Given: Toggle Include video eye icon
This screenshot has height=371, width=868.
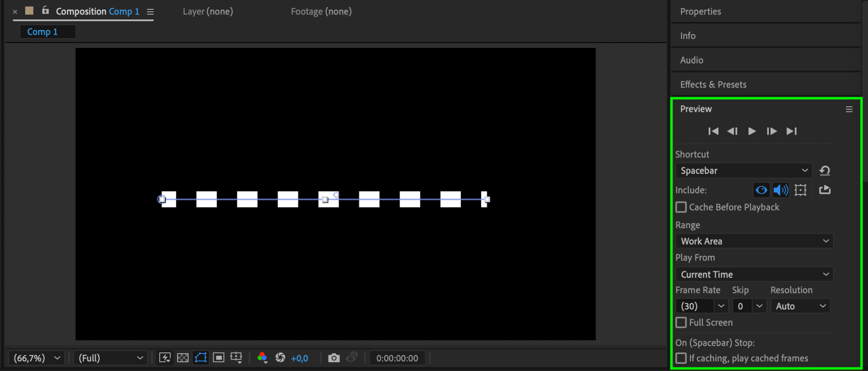Looking at the screenshot, I should point(761,190).
